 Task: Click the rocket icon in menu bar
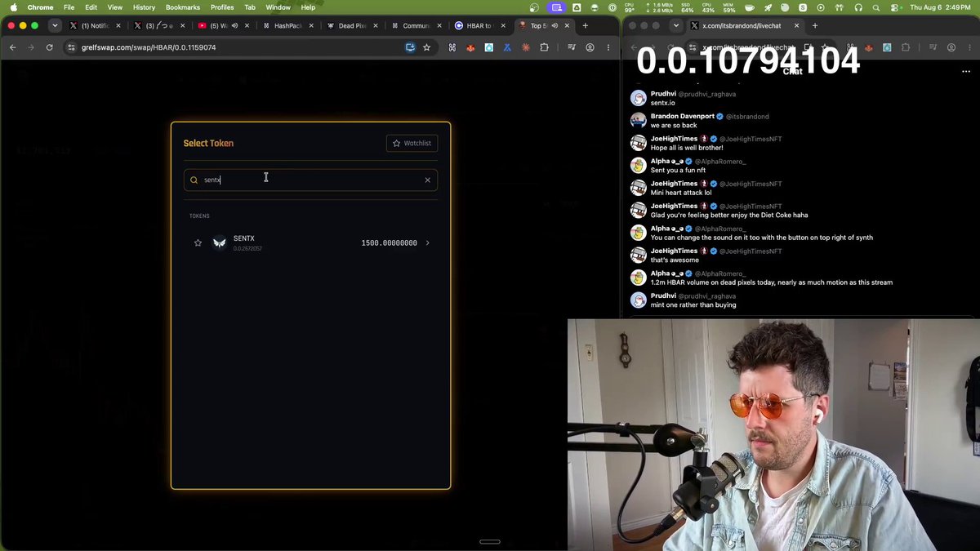pos(768,7)
